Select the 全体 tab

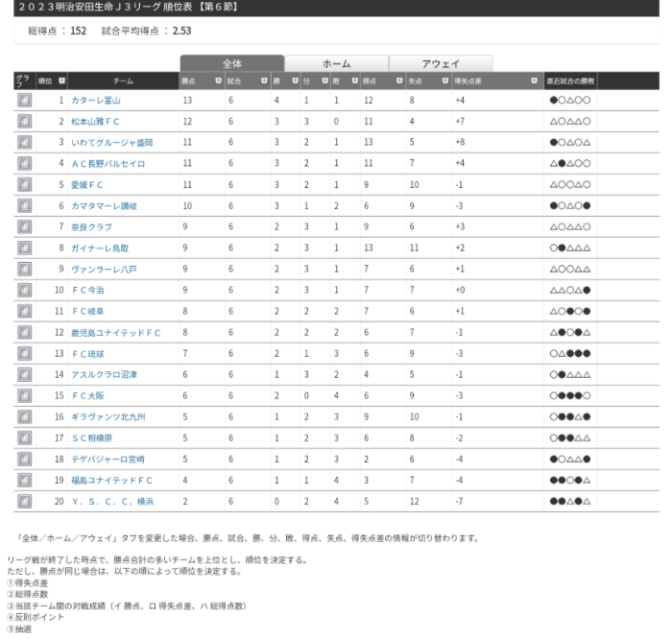pos(231,63)
